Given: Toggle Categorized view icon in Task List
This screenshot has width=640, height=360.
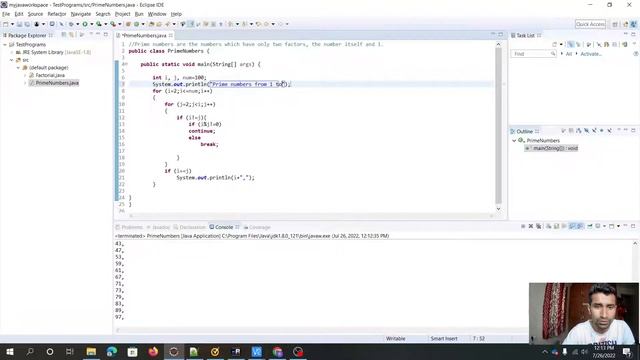Looking at the screenshot, I should 571,44.
